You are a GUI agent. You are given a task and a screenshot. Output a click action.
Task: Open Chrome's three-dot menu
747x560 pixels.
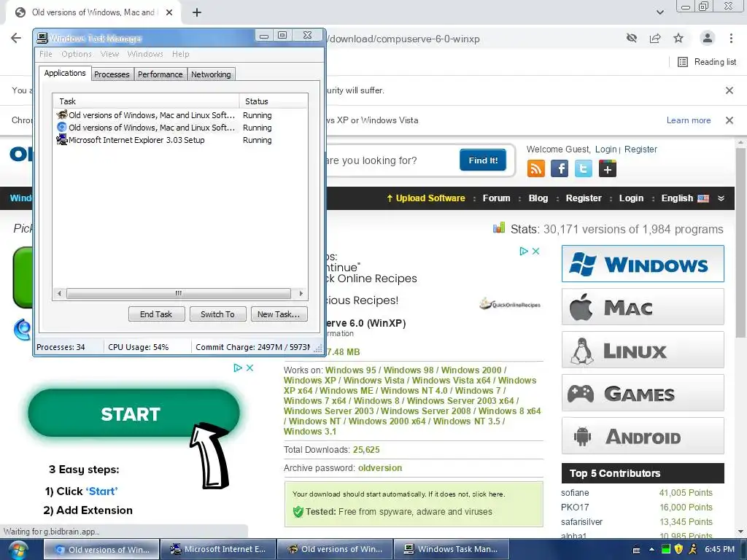pyautogui.click(x=731, y=39)
